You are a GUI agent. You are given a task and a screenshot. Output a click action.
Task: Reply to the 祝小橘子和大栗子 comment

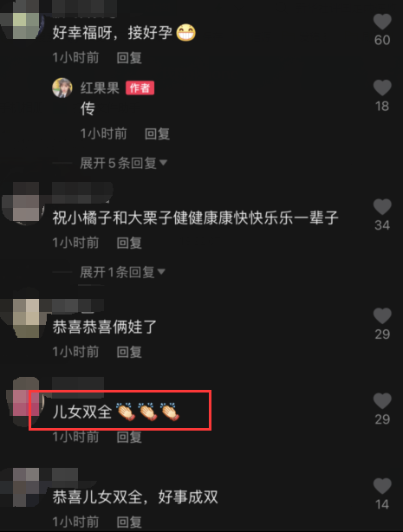(129, 243)
